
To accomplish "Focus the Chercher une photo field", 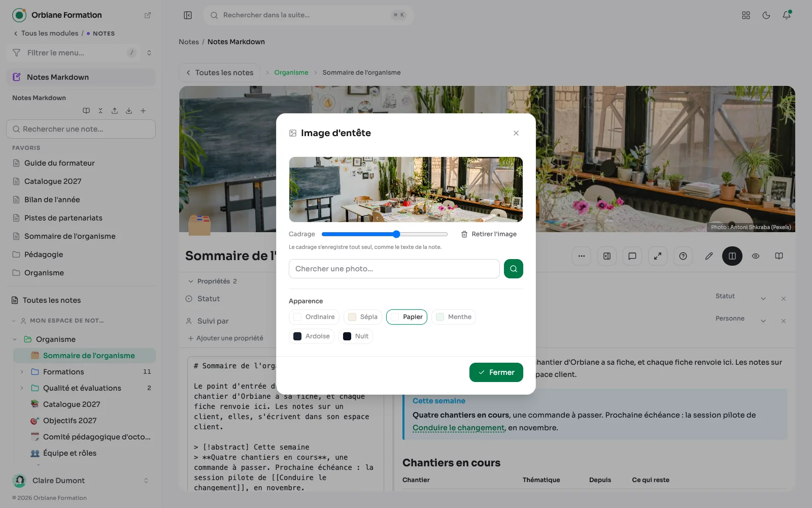I will 394,269.
